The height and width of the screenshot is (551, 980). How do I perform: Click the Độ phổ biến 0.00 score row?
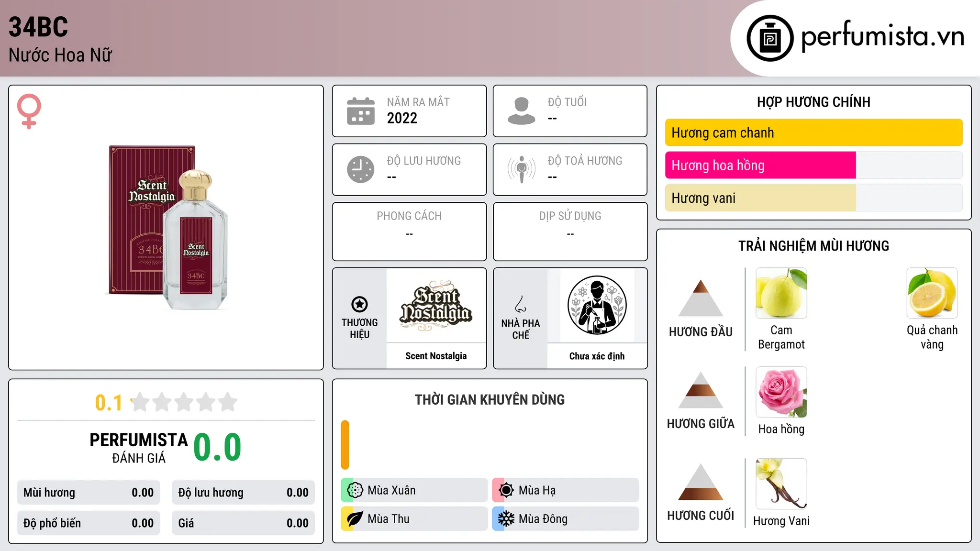coord(89,523)
